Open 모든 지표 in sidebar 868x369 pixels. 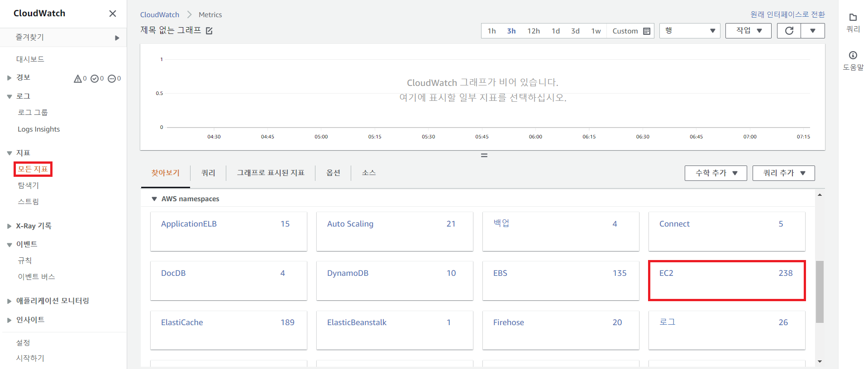[x=33, y=169]
